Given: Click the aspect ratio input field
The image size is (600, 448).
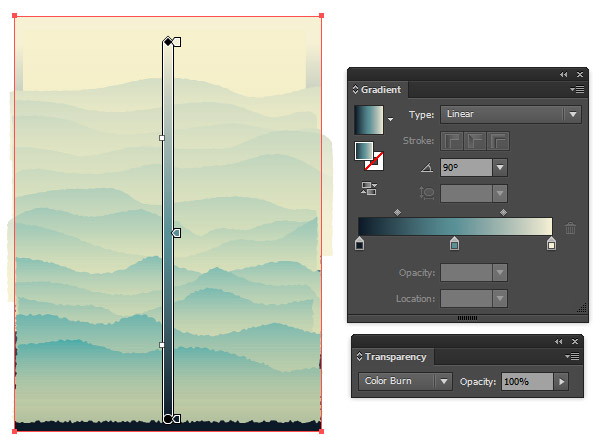Looking at the screenshot, I should 466,194.
